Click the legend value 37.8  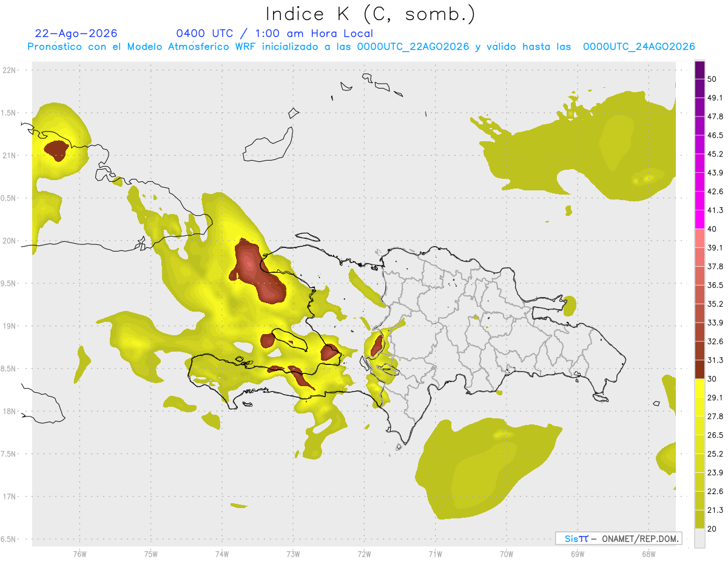(715, 266)
